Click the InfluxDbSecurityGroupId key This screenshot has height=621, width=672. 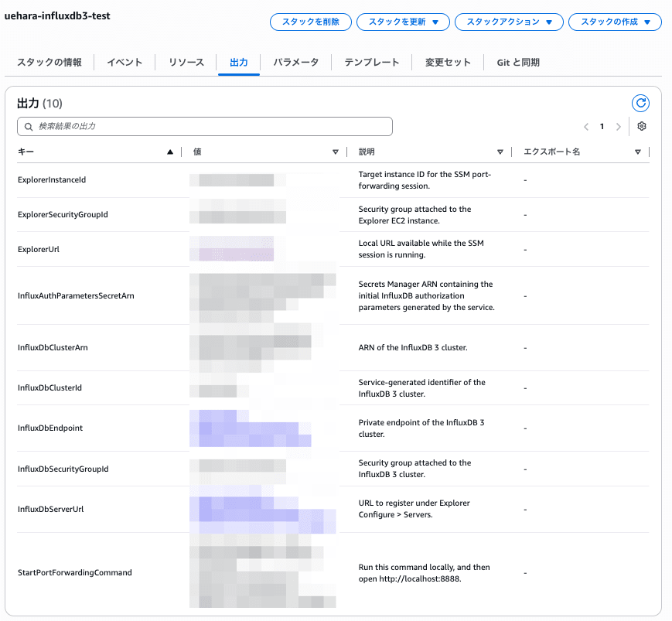click(x=63, y=469)
